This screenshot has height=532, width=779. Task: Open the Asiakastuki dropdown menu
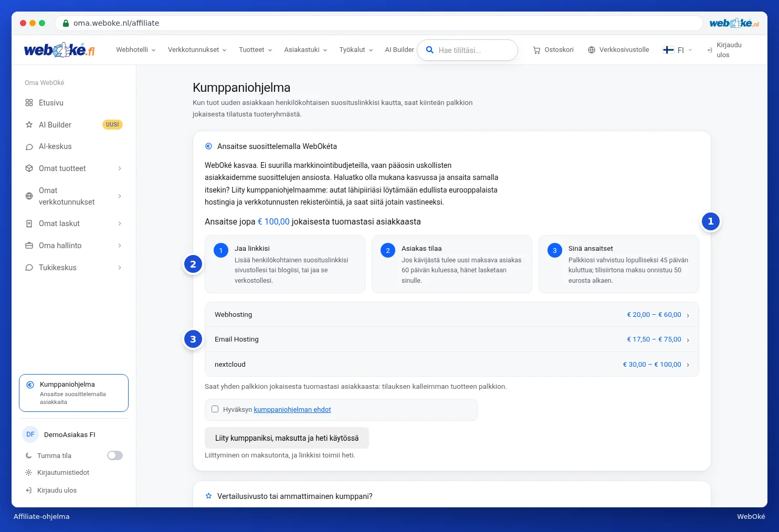[x=306, y=50]
